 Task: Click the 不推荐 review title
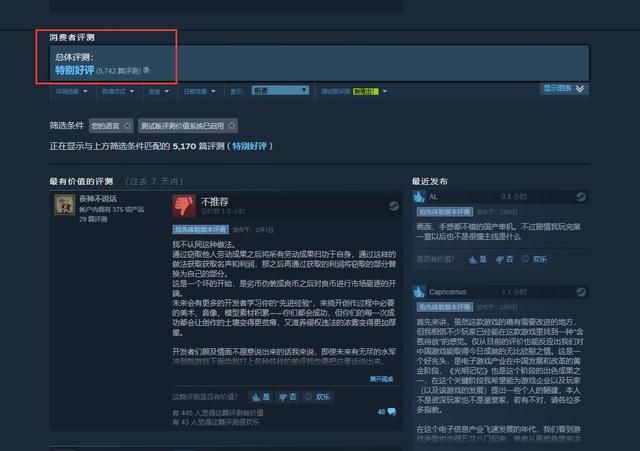point(215,202)
